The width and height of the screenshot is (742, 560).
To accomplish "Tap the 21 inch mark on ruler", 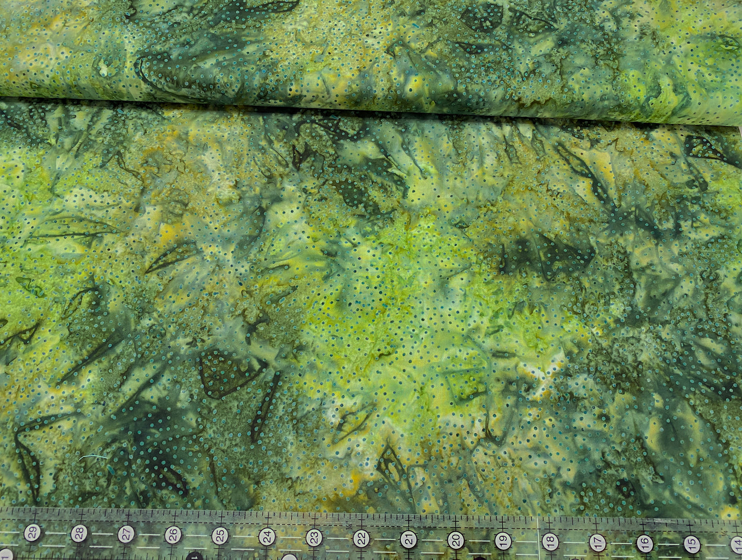I will (408, 539).
